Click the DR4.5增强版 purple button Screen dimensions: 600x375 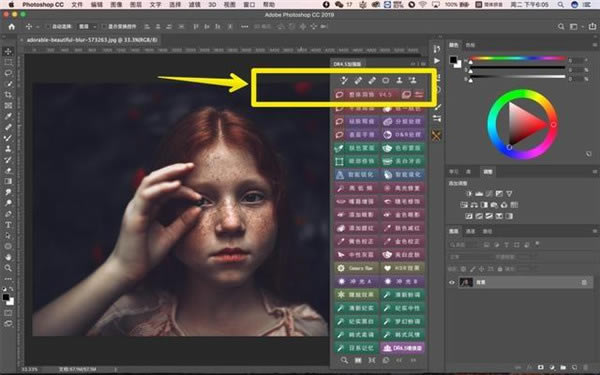tap(403, 348)
